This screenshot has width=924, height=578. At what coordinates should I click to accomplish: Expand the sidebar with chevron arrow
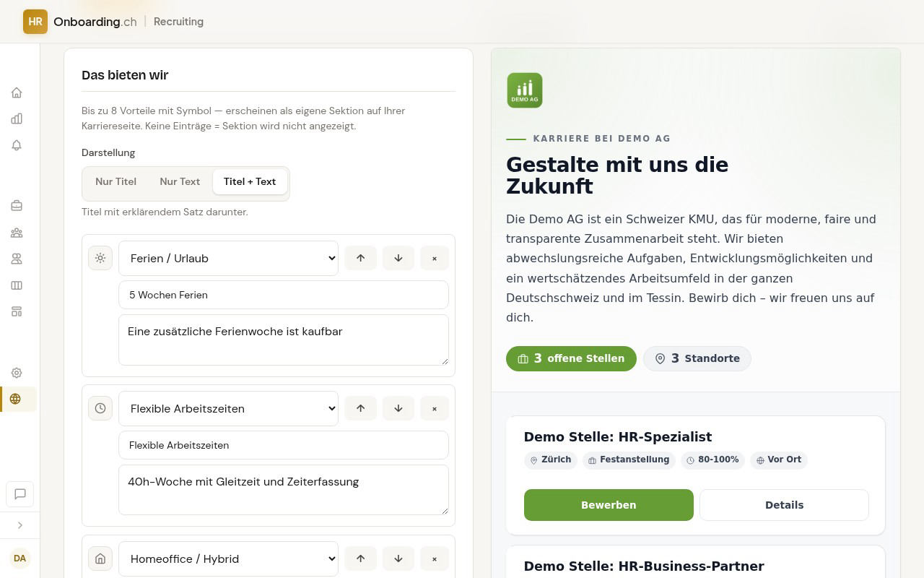tap(20, 525)
